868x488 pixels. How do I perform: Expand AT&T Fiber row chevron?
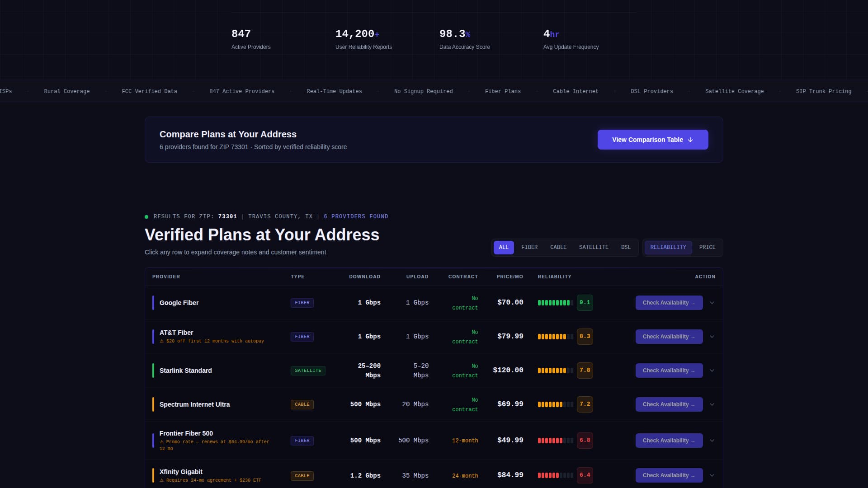[712, 337]
